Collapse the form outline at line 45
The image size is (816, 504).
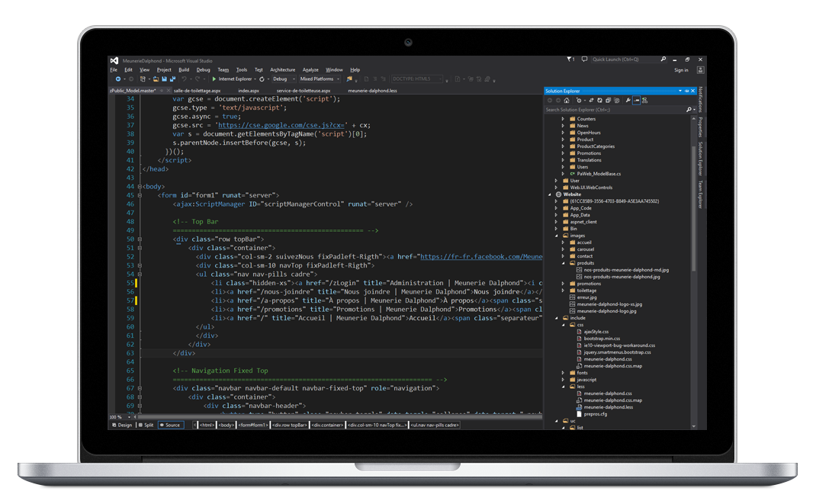[x=140, y=195]
